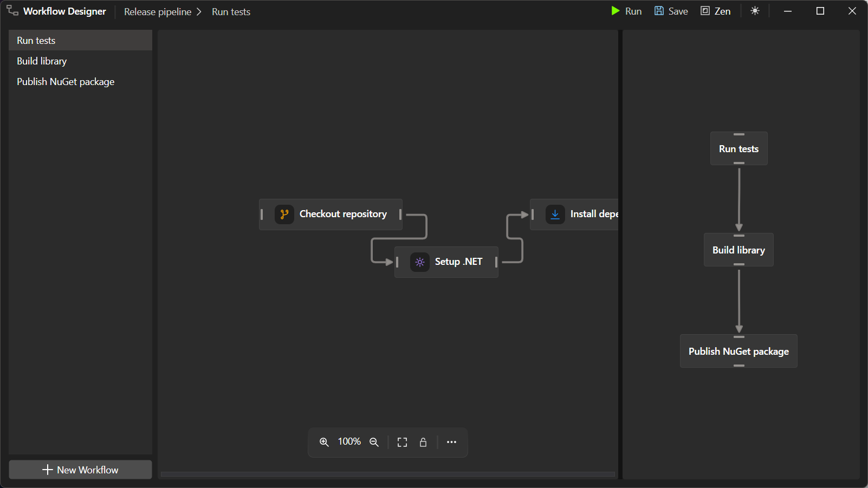
Task: Click the breadcrumb chevron after Release pipeline
Action: (x=199, y=11)
